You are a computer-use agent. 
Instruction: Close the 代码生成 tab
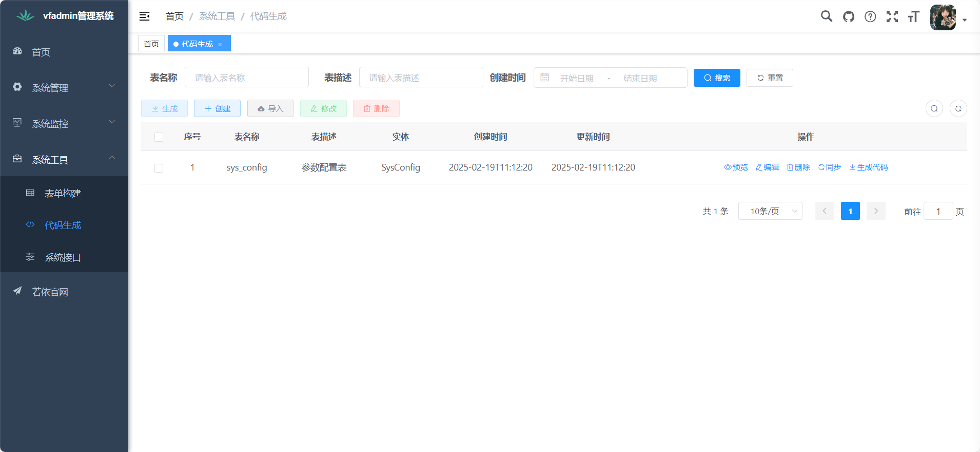[x=220, y=44]
